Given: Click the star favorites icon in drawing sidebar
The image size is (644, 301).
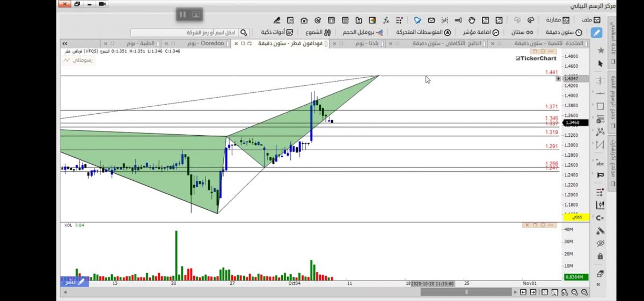Looking at the screenshot, I should [x=600, y=50].
